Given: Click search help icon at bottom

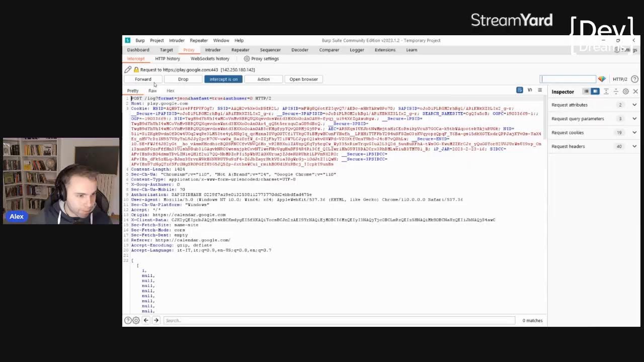Looking at the screenshot, I should coord(128,320).
